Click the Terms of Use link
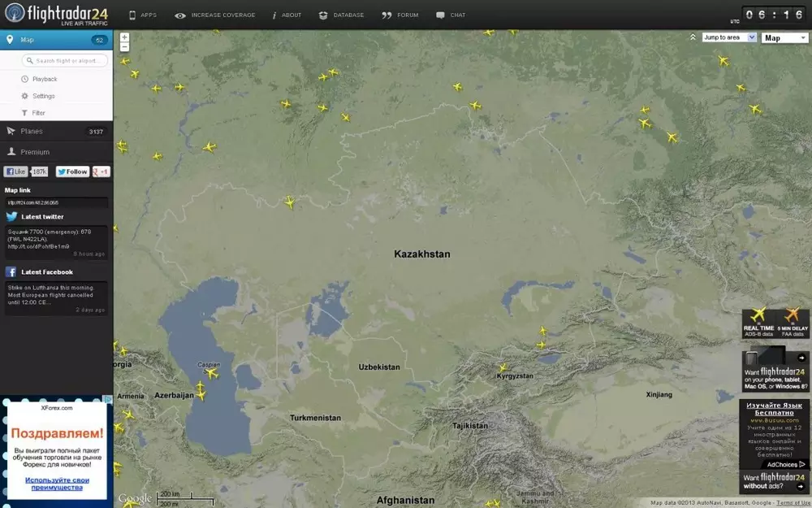 [793, 503]
